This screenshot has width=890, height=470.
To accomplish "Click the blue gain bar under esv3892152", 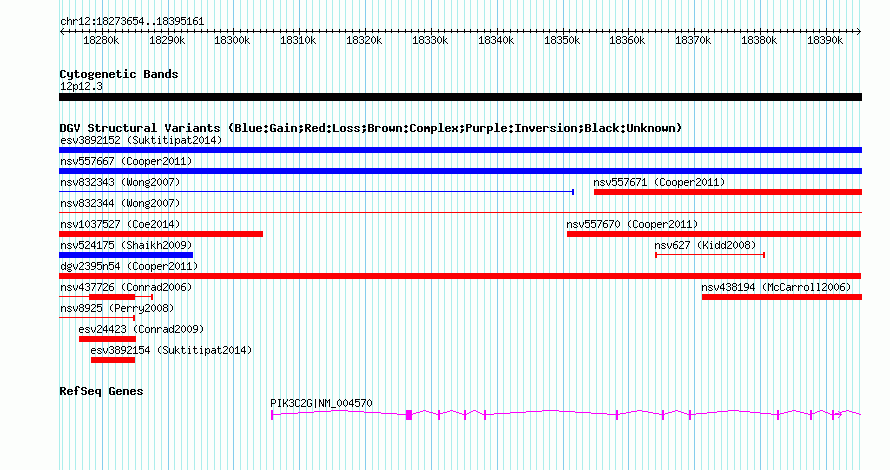I will point(460,150).
